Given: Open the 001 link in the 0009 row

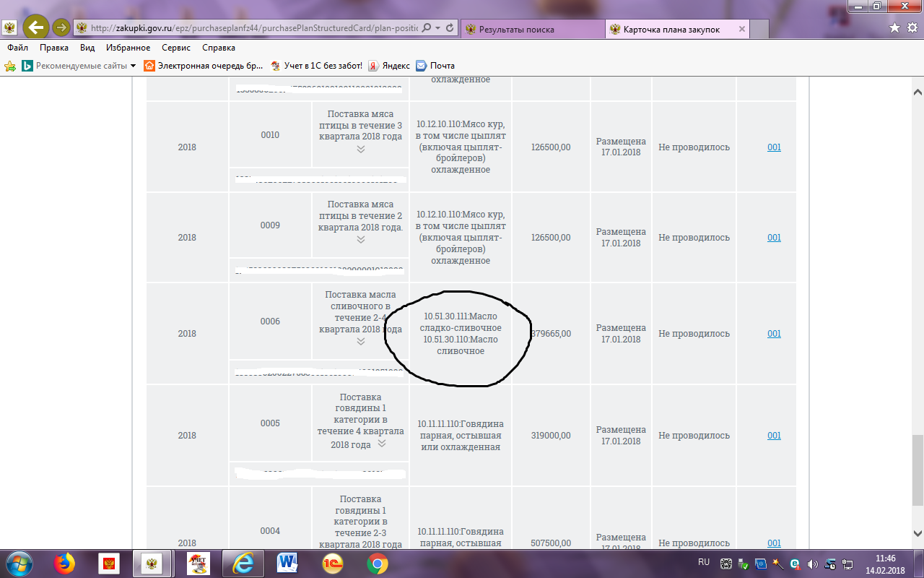Looking at the screenshot, I should click(774, 238).
